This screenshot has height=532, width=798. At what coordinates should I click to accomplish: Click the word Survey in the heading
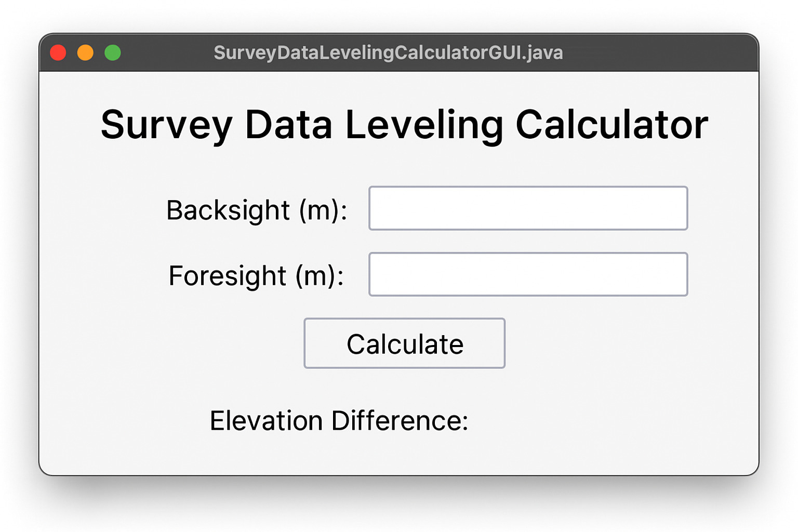click(166, 126)
